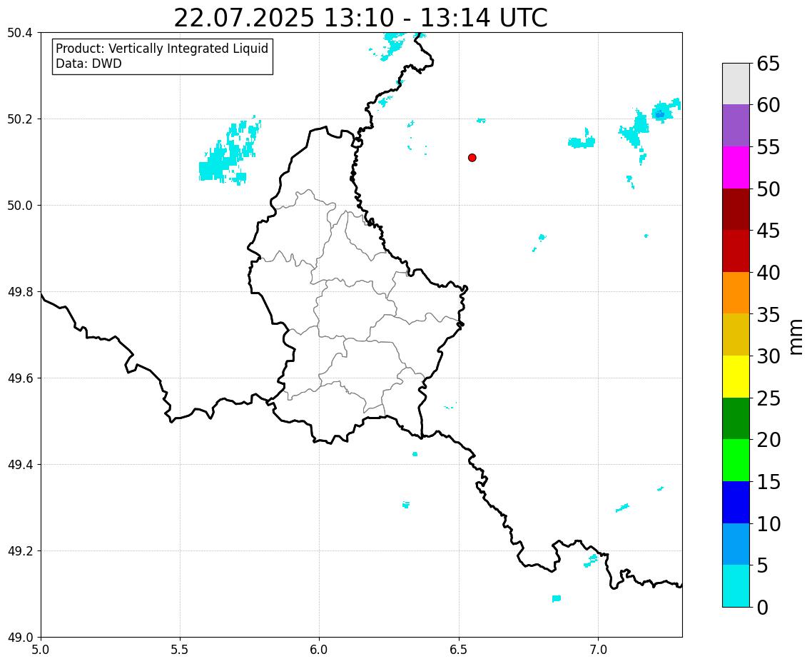Click the 15-20 bright green colorbar segment
The image size is (812, 664).
pos(736,461)
